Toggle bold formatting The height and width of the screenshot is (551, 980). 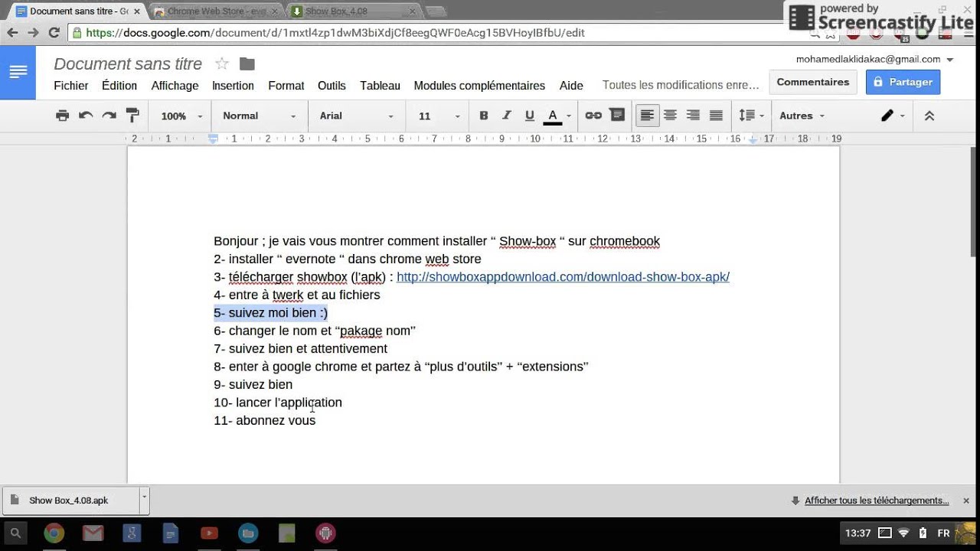[x=483, y=116]
